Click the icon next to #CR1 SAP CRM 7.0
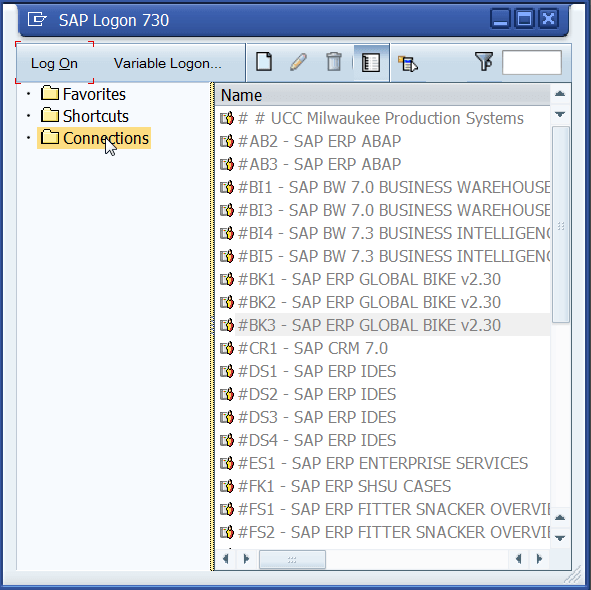591x590 pixels. tap(227, 348)
